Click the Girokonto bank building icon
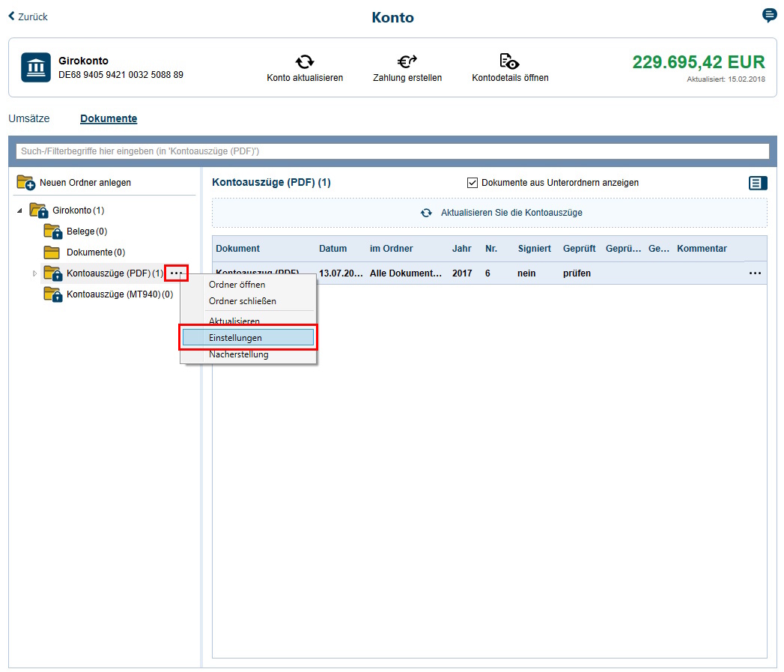This screenshot has width=784, height=672. click(x=35, y=67)
